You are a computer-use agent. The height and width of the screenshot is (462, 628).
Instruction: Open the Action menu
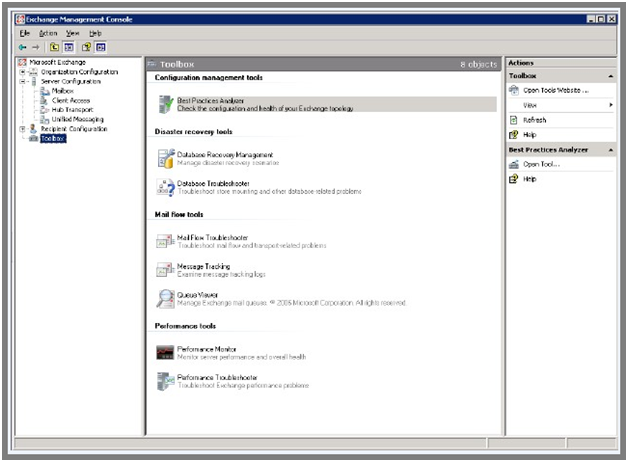pyautogui.click(x=48, y=33)
